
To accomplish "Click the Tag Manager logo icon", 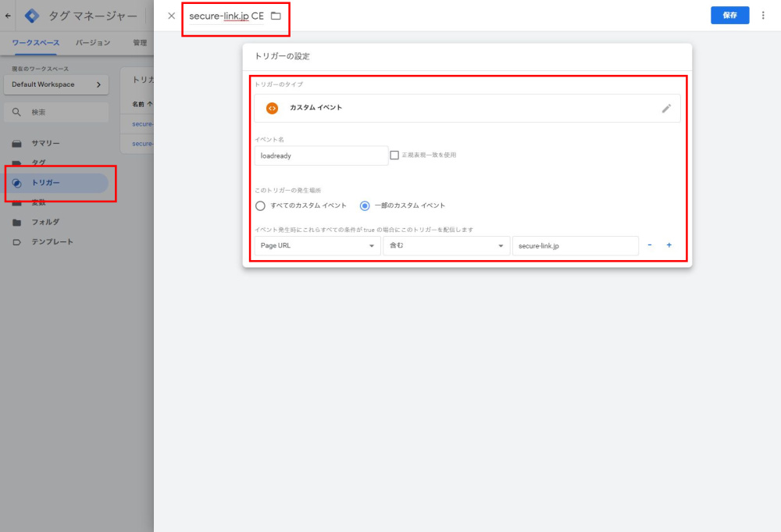I will (x=32, y=16).
